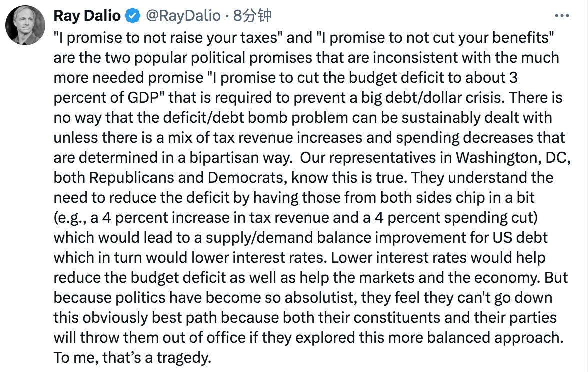Click the blue verified checkmark badge
This screenshot has width=588, height=372.
coord(132,16)
